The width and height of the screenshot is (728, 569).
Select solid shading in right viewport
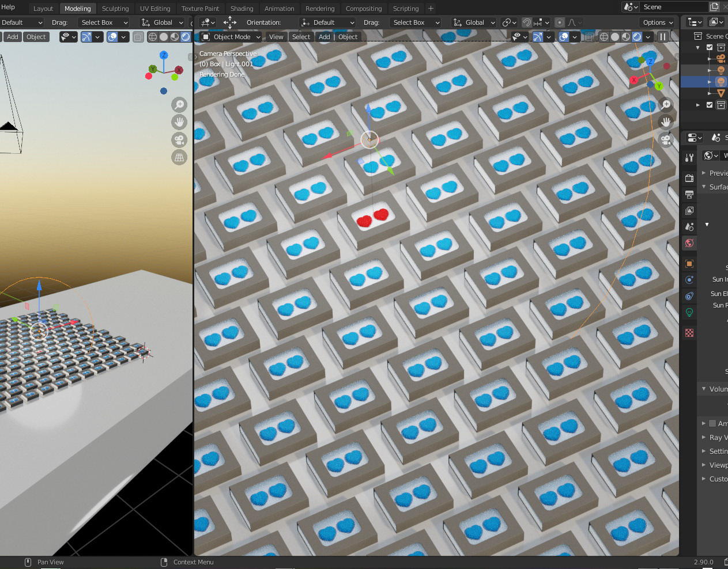coord(615,37)
